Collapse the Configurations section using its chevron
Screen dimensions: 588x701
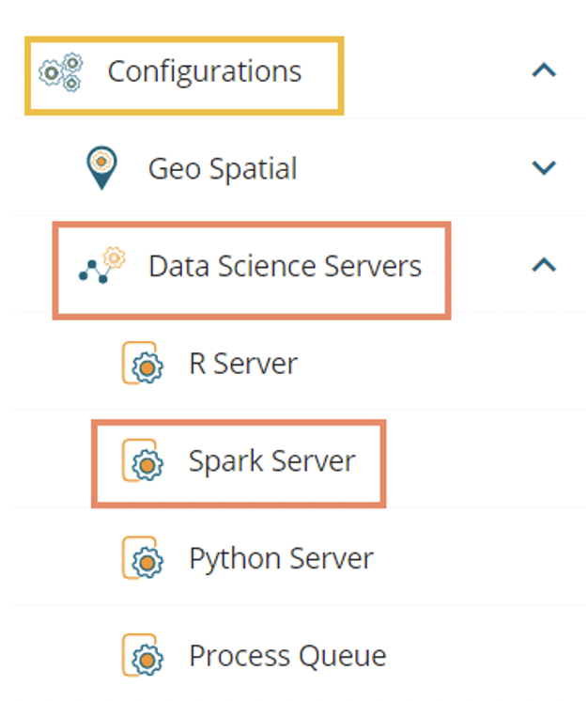[544, 71]
